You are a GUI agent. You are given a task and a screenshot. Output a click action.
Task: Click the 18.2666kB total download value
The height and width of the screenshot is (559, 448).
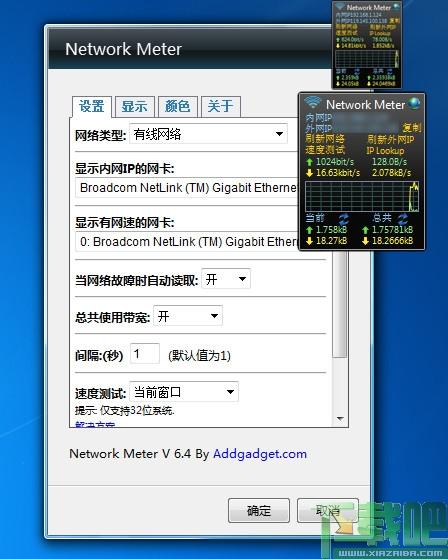(392, 241)
